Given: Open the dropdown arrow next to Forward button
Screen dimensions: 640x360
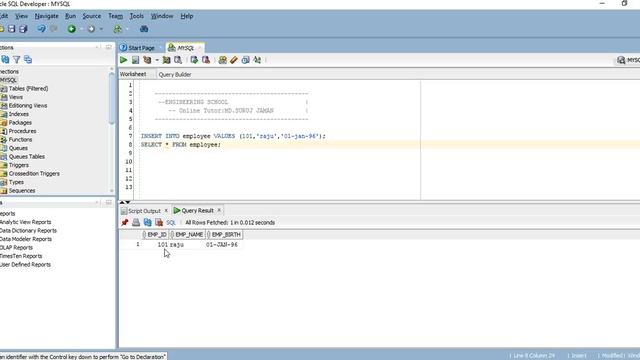Looking at the screenshot, I should pyautogui.click(x=101, y=29).
